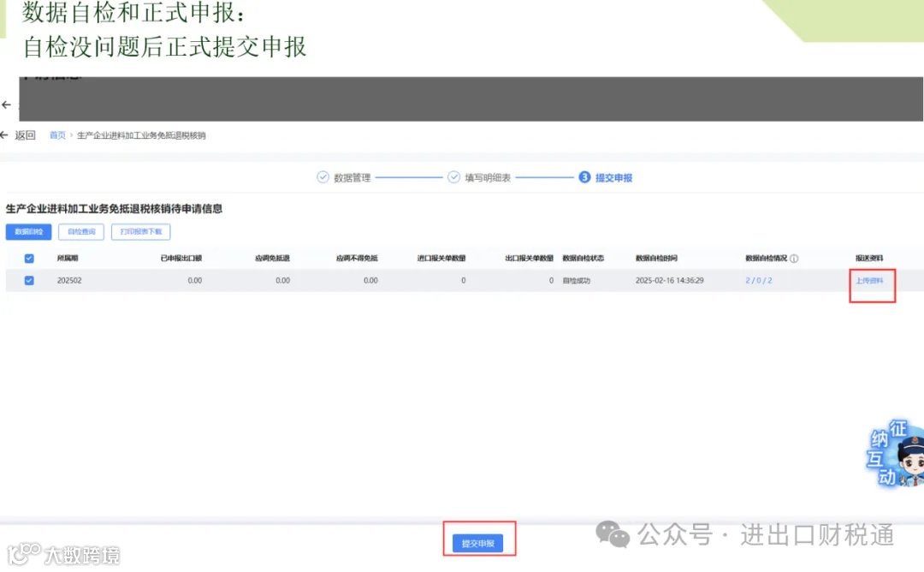Toggle the select-all checkbox in table header
The height and width of the screenshot is (572, 924).
[x=29, y=259]
